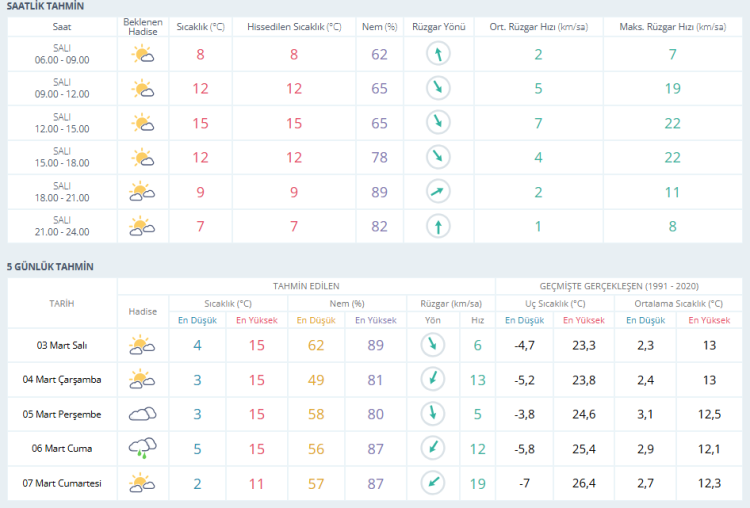The image size is (750, 508).
Task: Click the wind direction arrow for 09.00 - 12.00
Action: (437, 89)
